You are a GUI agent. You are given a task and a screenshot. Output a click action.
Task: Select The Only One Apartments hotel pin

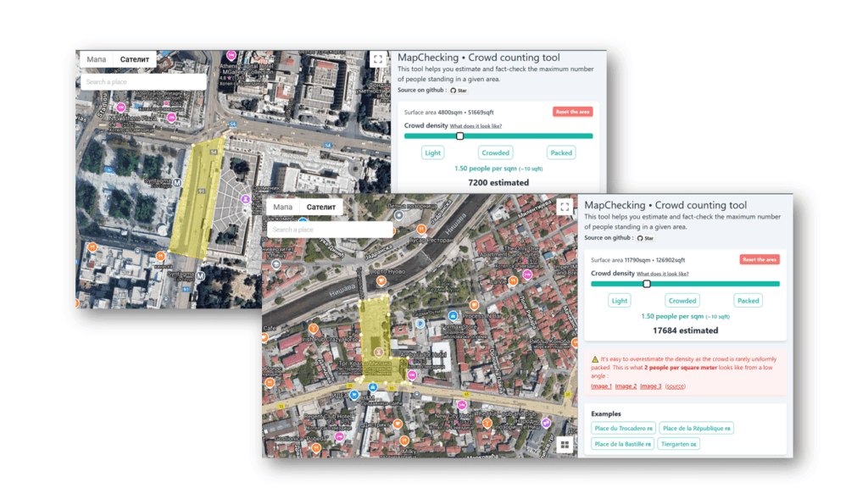click(527, 274)
